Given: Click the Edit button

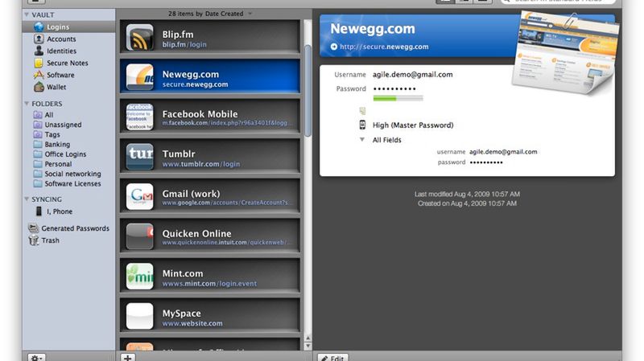Looking at the screenshot, I should [x=333, y=358].
